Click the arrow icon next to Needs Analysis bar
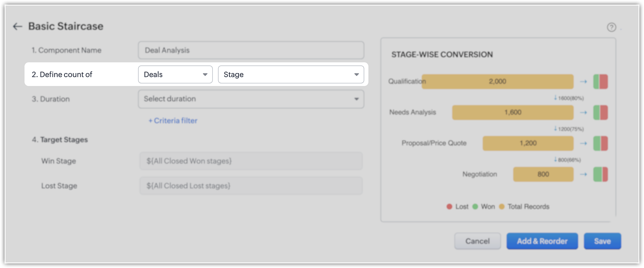644x268 pixels. click(583, 113)
